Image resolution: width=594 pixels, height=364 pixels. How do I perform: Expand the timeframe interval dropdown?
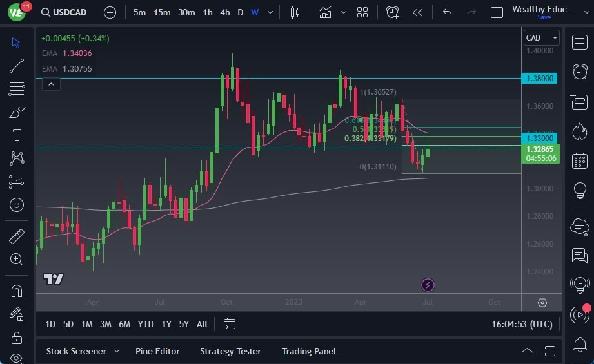click(270, 12)
